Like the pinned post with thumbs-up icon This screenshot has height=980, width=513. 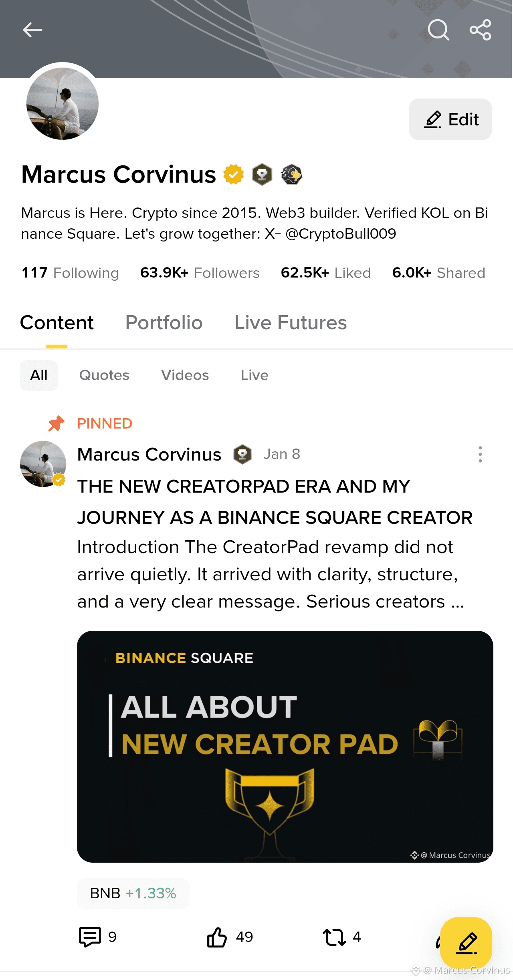[217, 937]
